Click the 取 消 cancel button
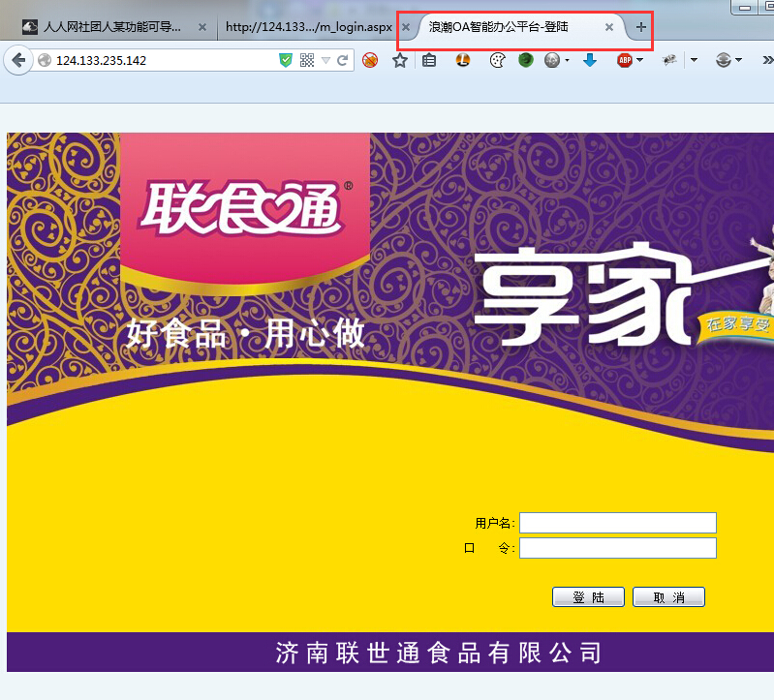774x700 pixels. 668,597
